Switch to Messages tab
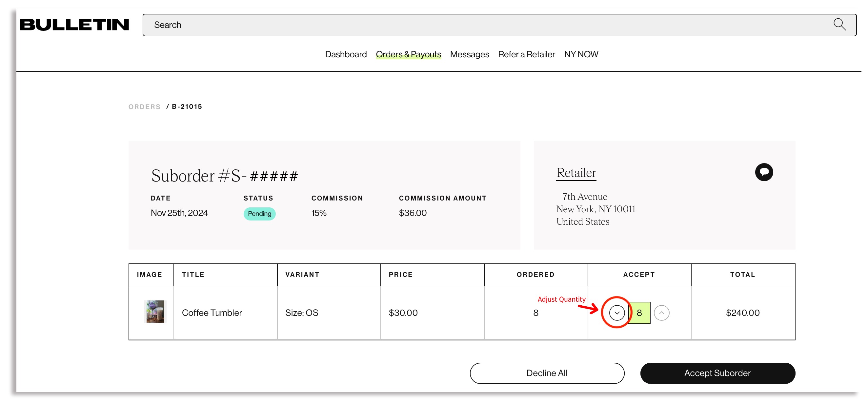Screen dimensions: 868x401 (469, 54)
